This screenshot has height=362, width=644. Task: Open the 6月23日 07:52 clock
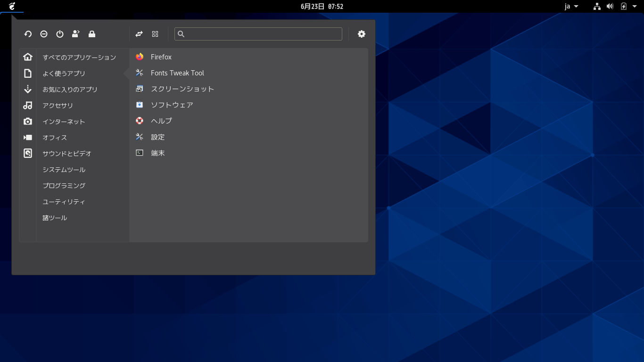click(322, 6)
